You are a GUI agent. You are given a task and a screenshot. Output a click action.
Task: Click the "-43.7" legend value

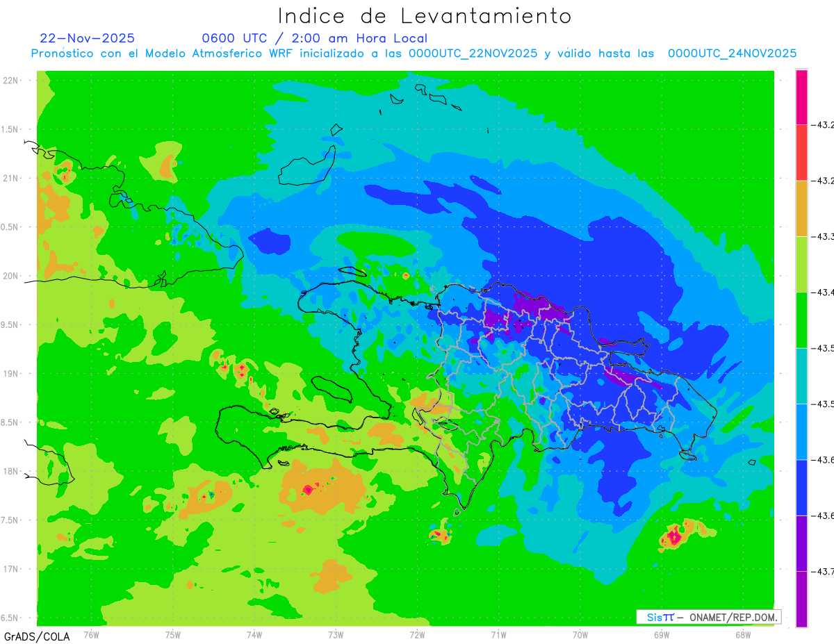coord(824,572)
